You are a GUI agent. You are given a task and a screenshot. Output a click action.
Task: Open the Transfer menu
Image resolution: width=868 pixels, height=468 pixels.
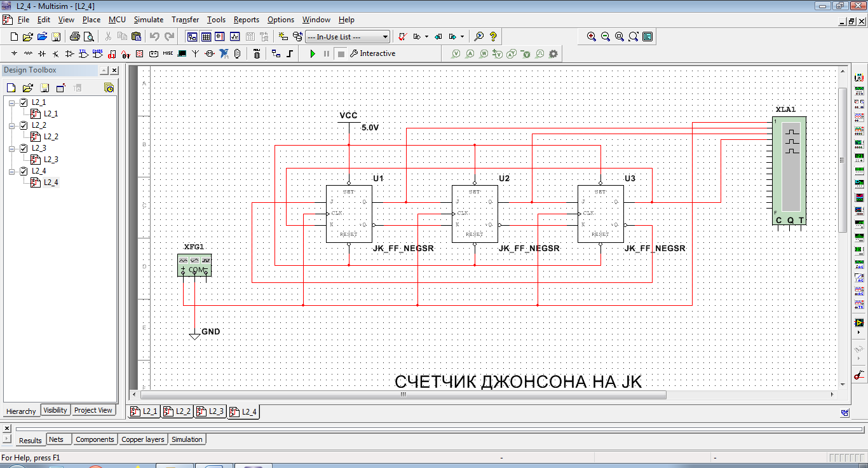coord(185,20)
